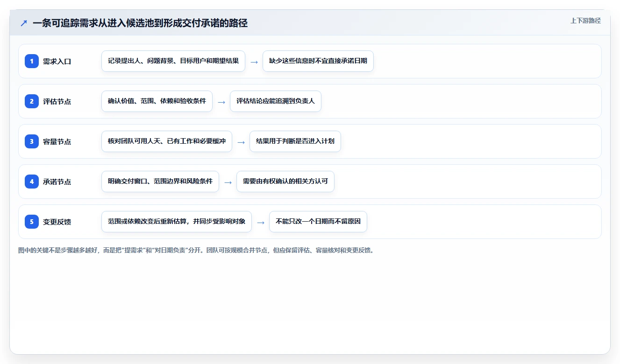Screen dimensions: 620x364
Task: Click the 变更反馈 step label
Action: [57, 222]
